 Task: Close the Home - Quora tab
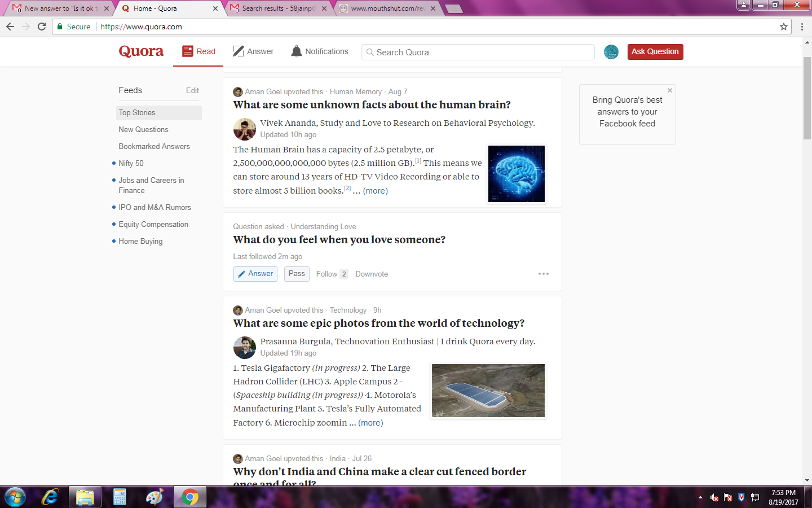pyautogui.click(x=215, y=8)
